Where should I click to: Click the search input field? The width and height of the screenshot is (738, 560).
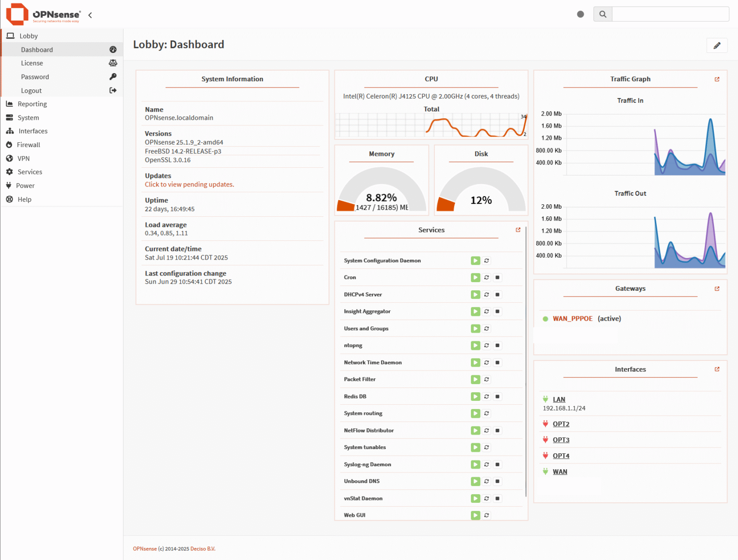click(670, 14)
